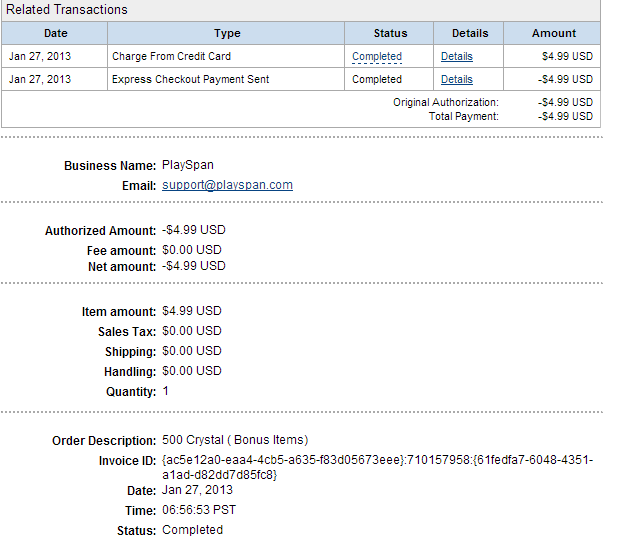The image size is (632, 542).
Task: Click the PlaySpan business name
Action: click(x=187, y=165)
